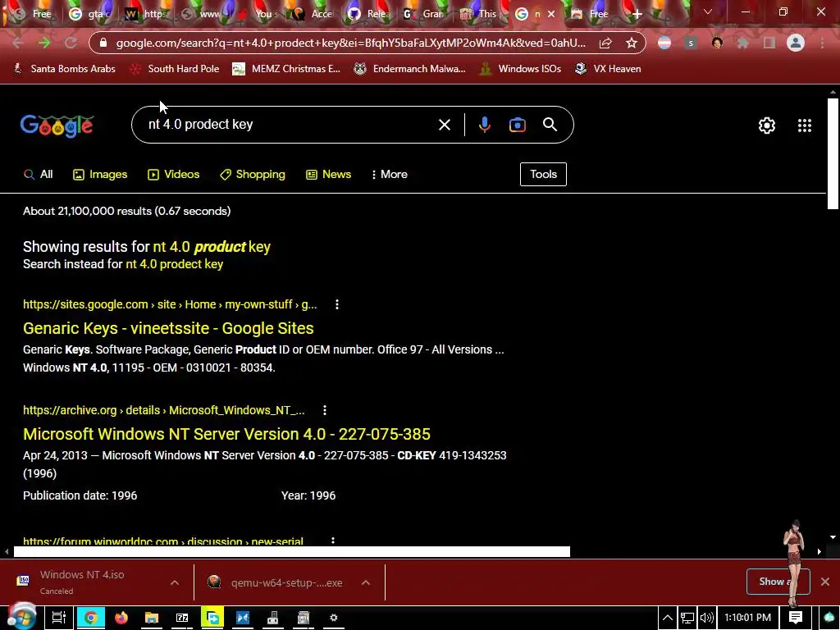Show hidden system tray icons
The width and height of the screenshot is (840, 630).
coord(668,618)
